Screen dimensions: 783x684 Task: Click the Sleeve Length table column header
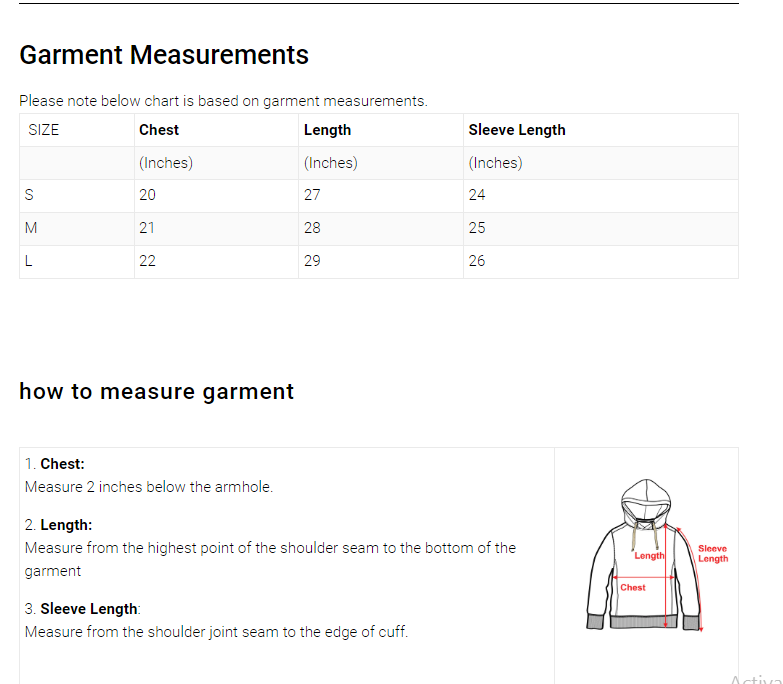(x=516, y=130)
